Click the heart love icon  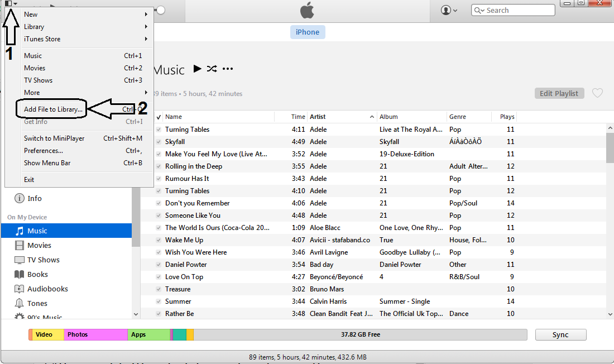tap(597, 93)
